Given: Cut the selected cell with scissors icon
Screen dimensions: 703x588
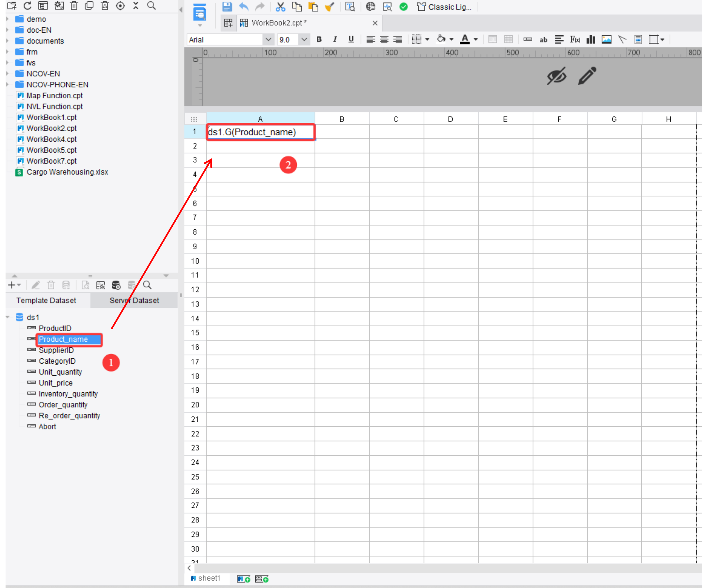Looking at the screenshot, I should pos(280,6).
